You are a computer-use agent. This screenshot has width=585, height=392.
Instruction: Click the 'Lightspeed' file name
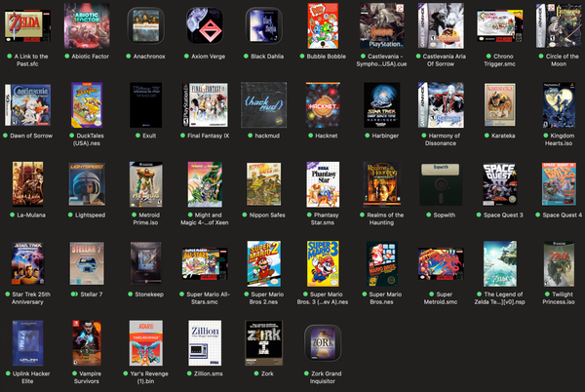(91, 216)
